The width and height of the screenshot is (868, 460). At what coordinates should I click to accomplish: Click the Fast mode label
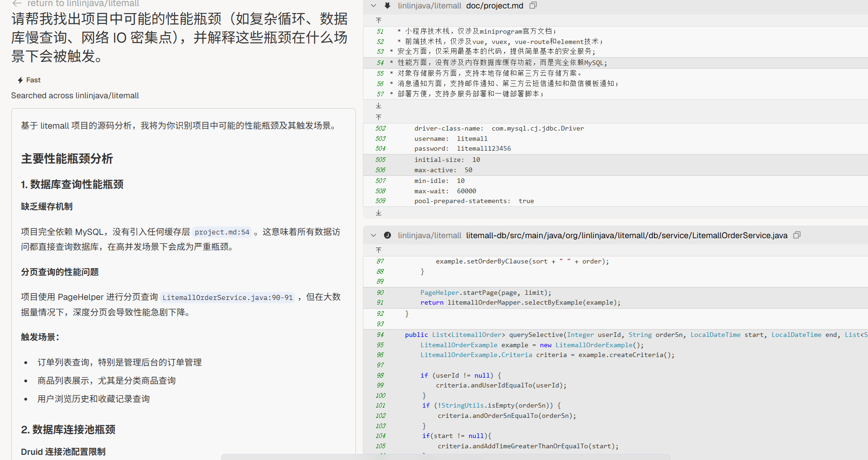click(x=33, y=80)
